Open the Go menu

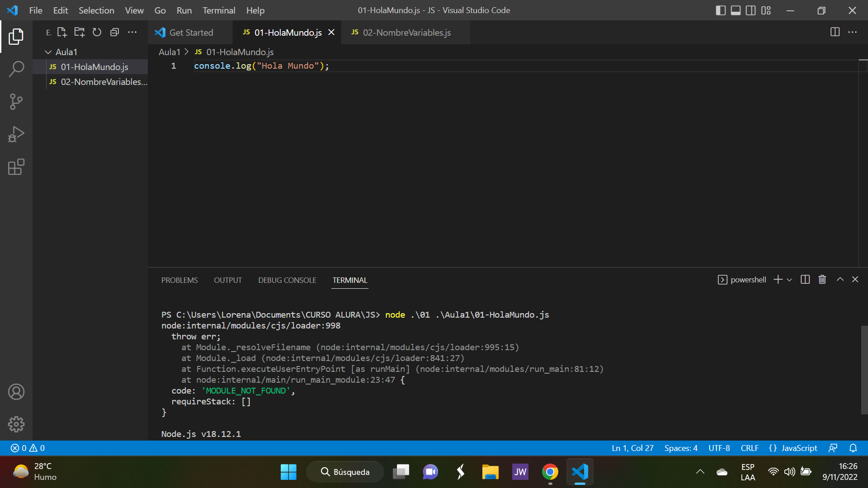coord(160,10)
